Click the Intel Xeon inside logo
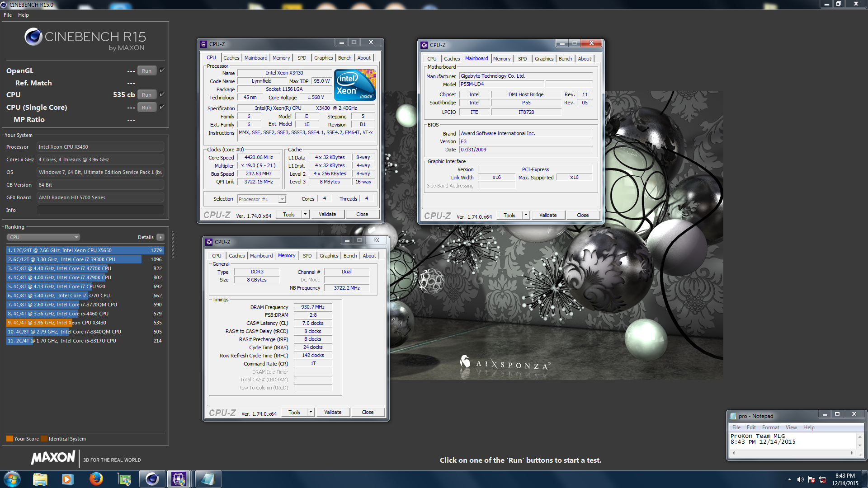The image size is (868, 488). coord(355,84)
